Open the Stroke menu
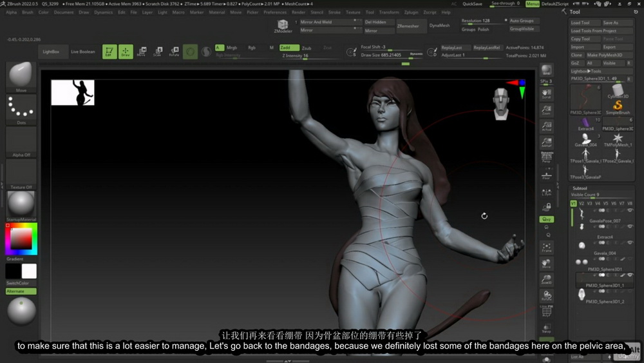The image size is (644, 363). [334, 12]
